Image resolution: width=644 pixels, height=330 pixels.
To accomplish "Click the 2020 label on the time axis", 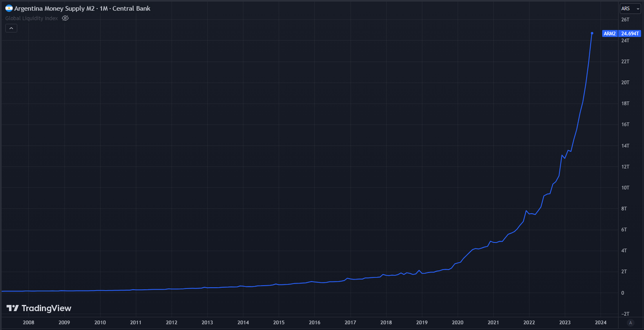I will click(458, 322).
